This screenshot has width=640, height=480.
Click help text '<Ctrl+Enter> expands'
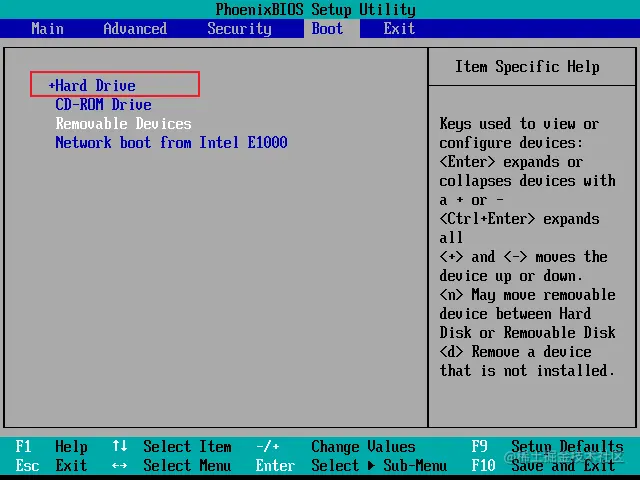[x=520, y=219]
